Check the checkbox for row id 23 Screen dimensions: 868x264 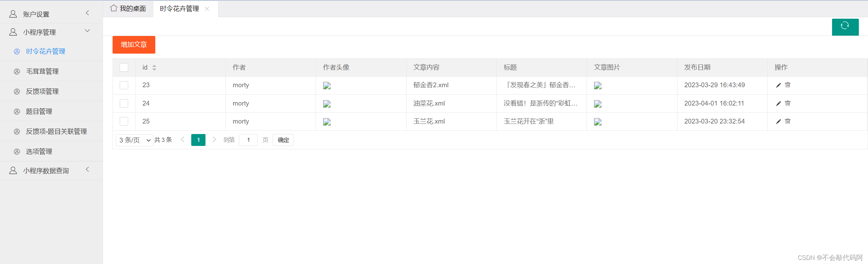pyautogui.click(x=124, y=85)
